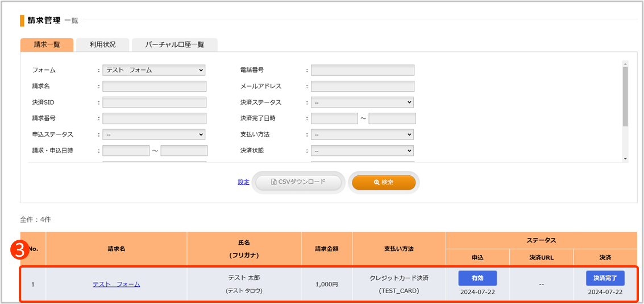Expand the フォーム dropdown

pyautogui.click(x=153, y=70)
